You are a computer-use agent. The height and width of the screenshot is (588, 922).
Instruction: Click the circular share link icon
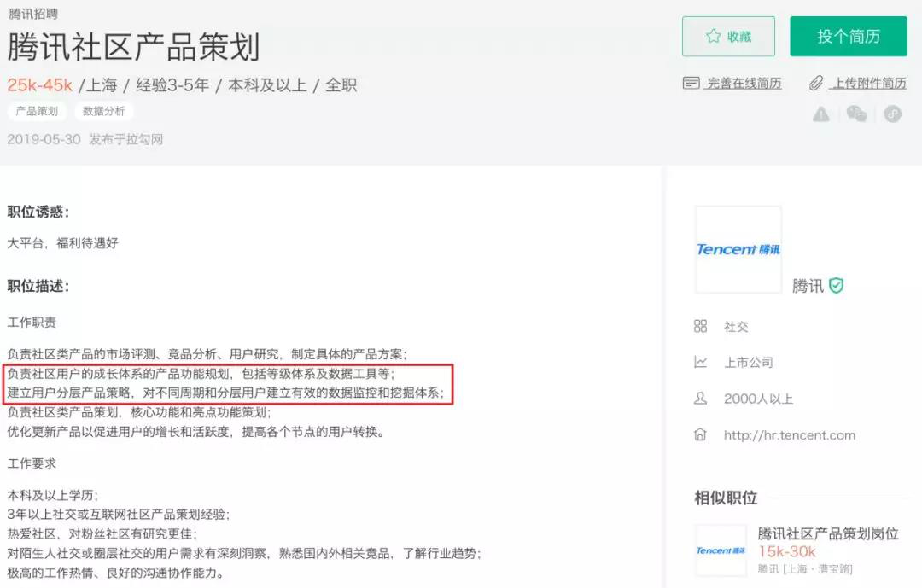point(892,113)
